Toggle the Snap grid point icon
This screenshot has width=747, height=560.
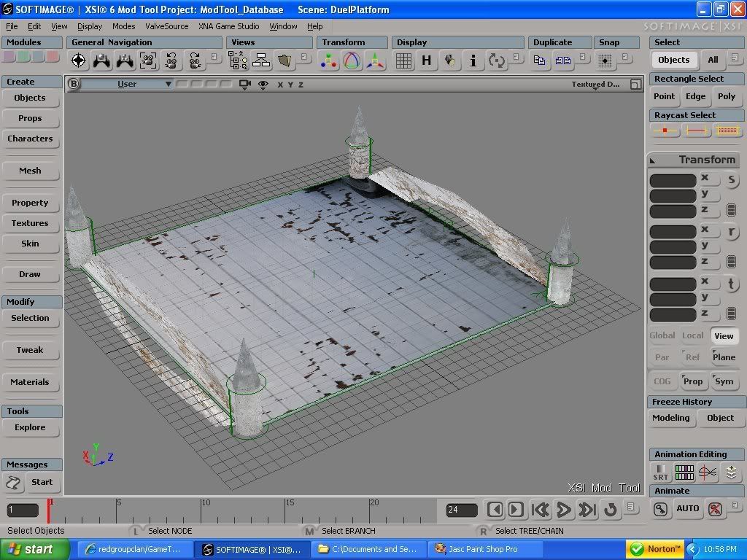[605, 61]
